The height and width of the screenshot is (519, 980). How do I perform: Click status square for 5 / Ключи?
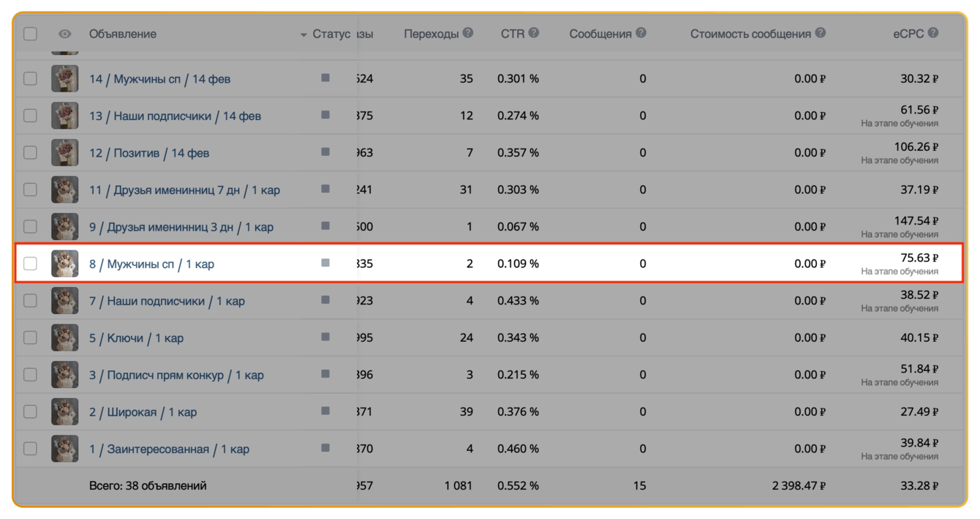[x=325, y=337]
